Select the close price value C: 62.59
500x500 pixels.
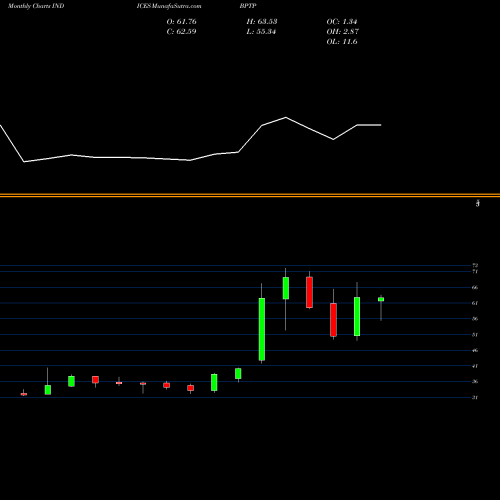point(181,31)
